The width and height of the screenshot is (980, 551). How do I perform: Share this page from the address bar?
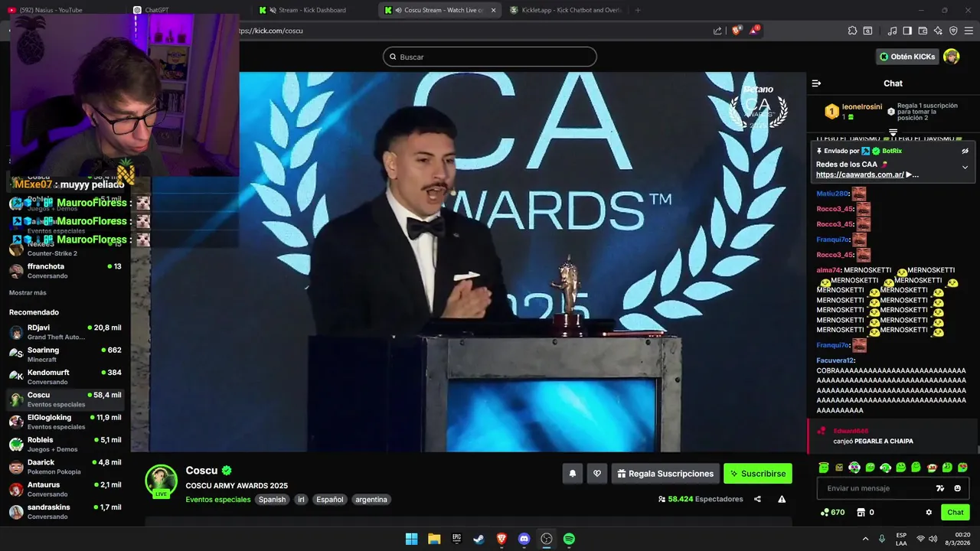[x=717, y=31]
